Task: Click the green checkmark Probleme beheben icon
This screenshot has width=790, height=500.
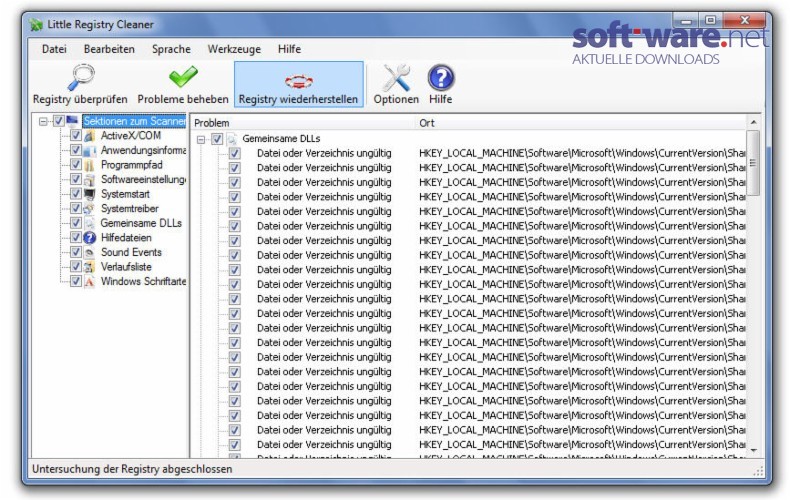Action: click(x=183, y=77)
